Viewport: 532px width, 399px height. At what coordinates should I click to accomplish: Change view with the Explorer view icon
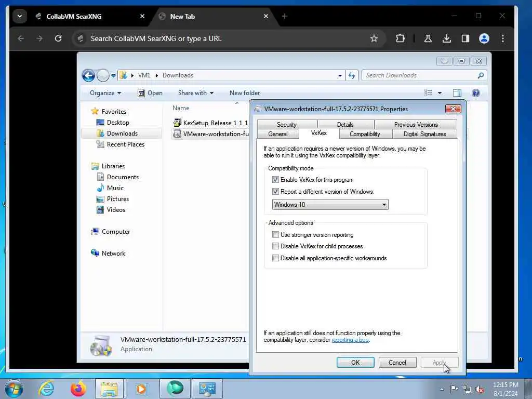coord(429,93)
